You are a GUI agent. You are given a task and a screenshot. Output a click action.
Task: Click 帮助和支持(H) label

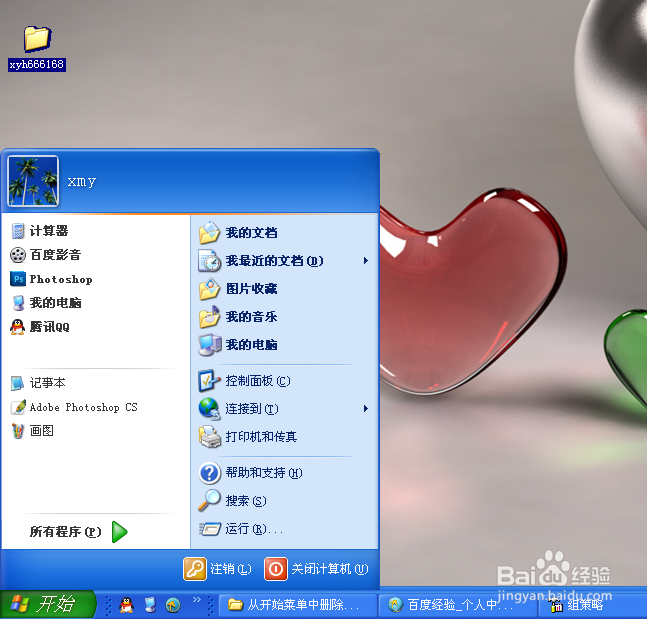pos(264,473)
